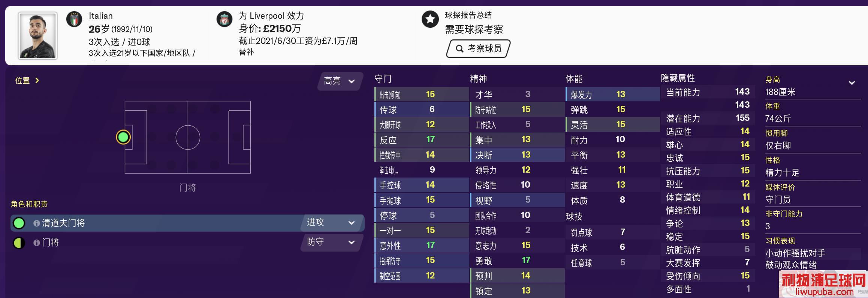Viewport: 868px width, 298px height.
Task: Open the 位置 positions section link
Action: click(x=27, y=80)
